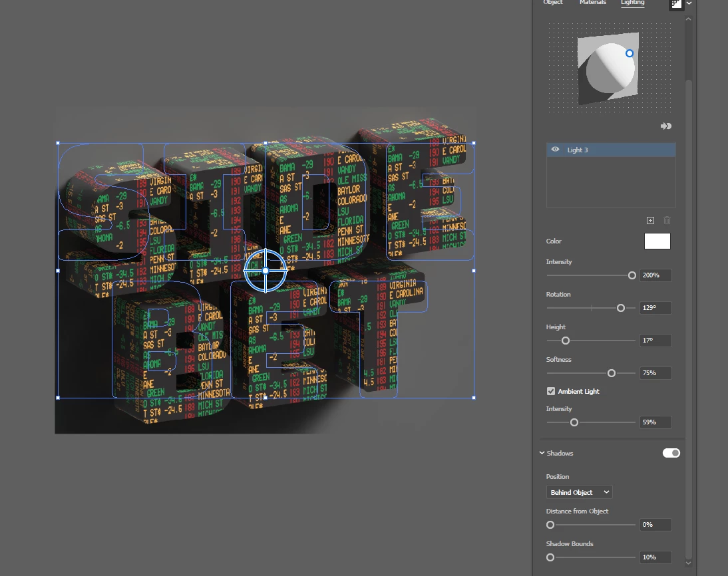Click the Height slider handle
The image size is (728, 576).
coord(565,341)
